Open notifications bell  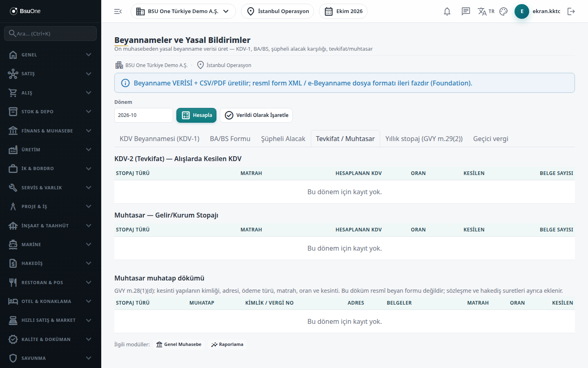[447, 11]
